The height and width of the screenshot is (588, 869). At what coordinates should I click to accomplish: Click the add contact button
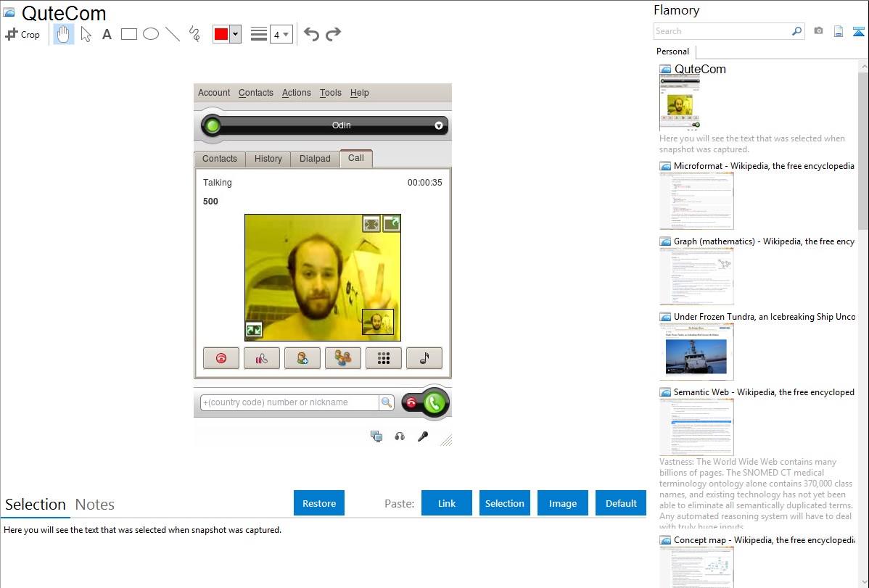tap(302, 358)
